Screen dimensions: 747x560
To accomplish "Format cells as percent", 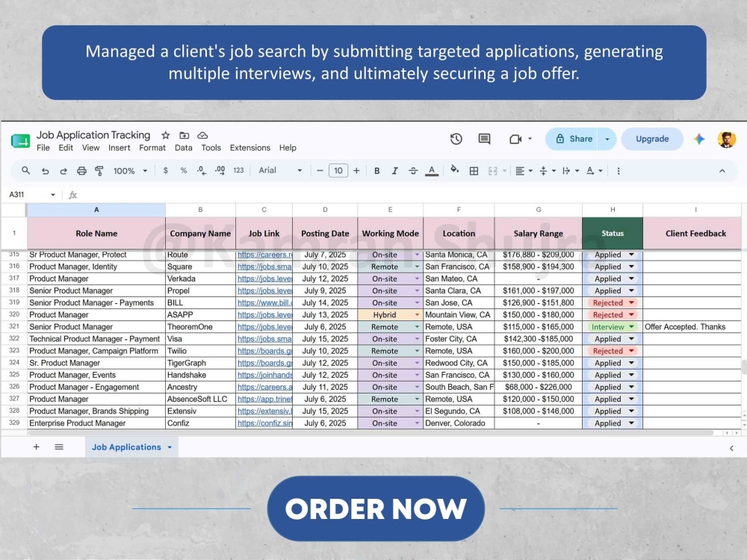I will coord(184,170).
